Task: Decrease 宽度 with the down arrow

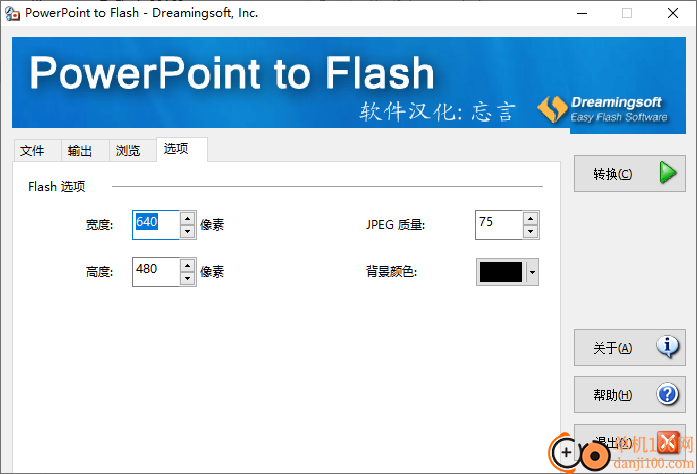Action: coord(188,232)
